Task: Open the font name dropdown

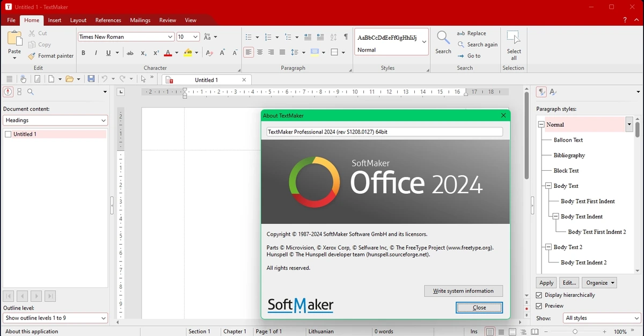Action: [171, 37]
